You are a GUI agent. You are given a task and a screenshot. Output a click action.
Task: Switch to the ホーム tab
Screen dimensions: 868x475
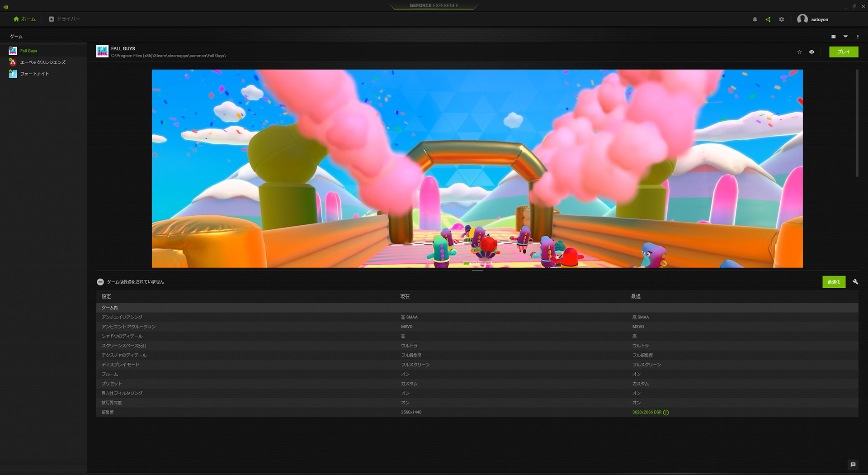click(x=25, y=19)
